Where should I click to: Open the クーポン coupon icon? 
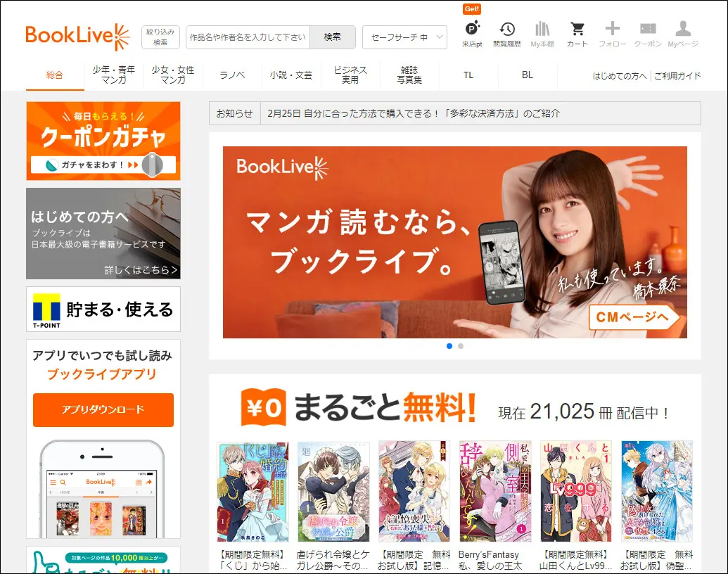pyautogui.click(x=648, y=34)
